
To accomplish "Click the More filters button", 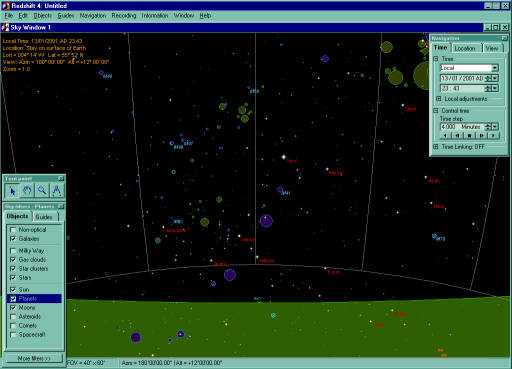I will click(34, 358).
